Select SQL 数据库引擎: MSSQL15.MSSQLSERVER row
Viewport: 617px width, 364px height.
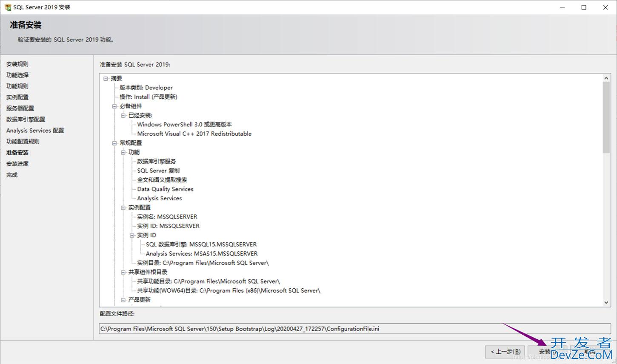(x=201, y=245)
